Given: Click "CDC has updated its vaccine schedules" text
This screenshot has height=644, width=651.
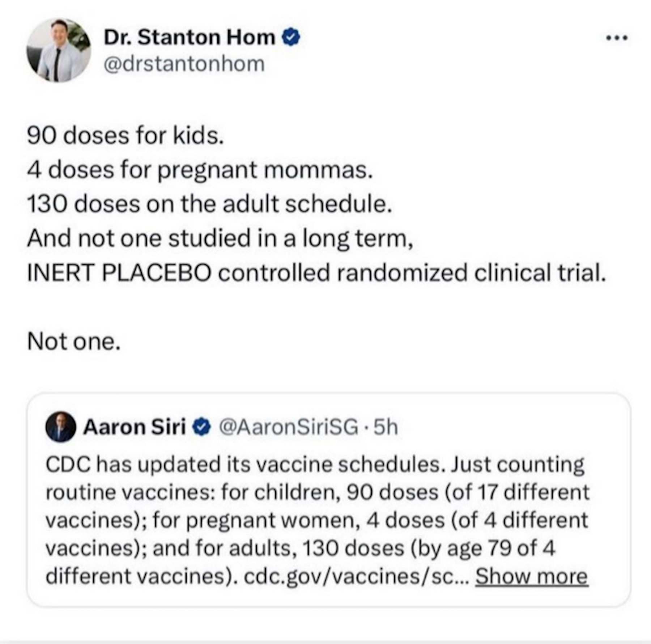Looking at the screenshot, I should (x=246, y=464).
